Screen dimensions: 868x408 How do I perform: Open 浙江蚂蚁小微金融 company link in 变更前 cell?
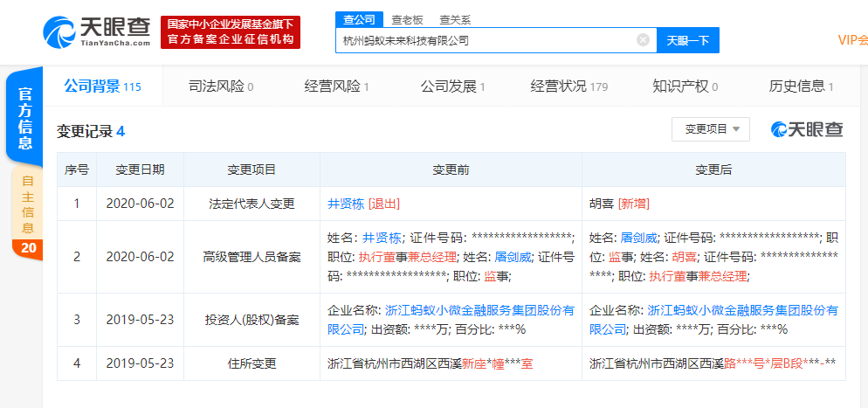451,320
